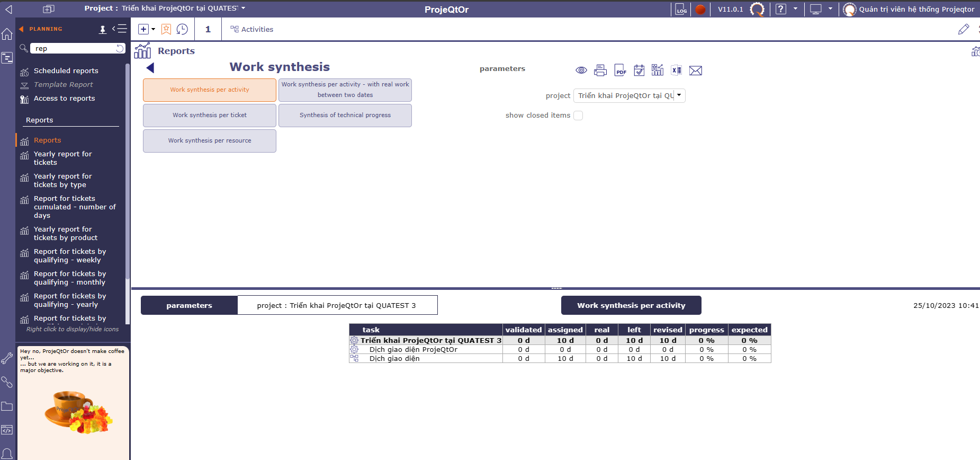Screen dimensions: 980x460
Task: Click the menu search field containing rep
Action: 74,48
